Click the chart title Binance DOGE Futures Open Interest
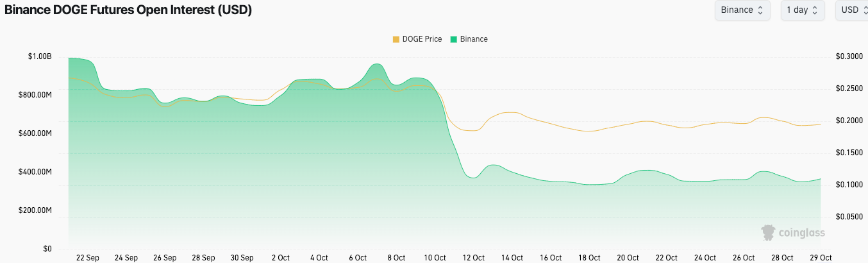The height and width of the screenshot is (263, 868). [x=128, y=10]
